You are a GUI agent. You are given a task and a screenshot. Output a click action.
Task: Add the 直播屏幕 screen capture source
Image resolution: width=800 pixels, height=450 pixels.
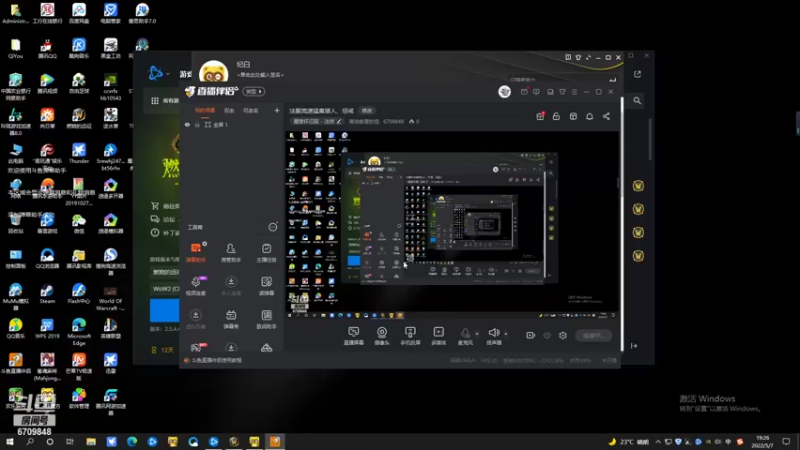point(354,336)
